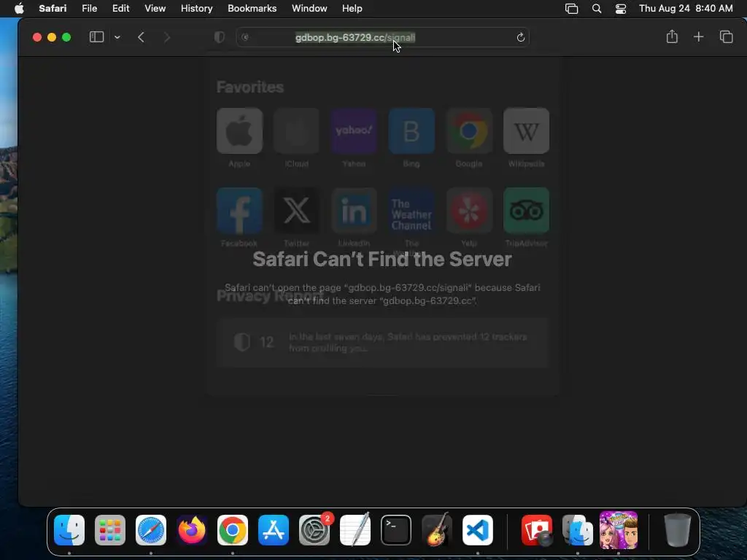Image resolution: width=747 pixels, height=560 pixels.
Task: Open Control Center in menu bar
Action: 620,9
